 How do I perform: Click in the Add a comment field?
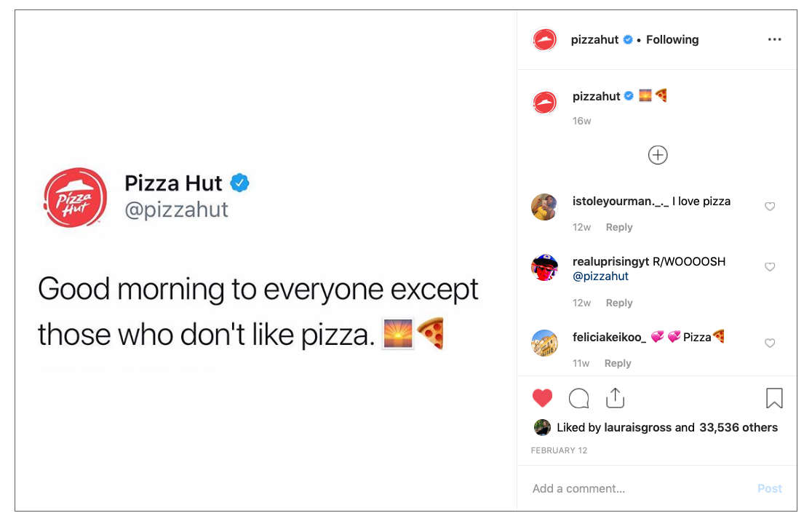(640, 488)
